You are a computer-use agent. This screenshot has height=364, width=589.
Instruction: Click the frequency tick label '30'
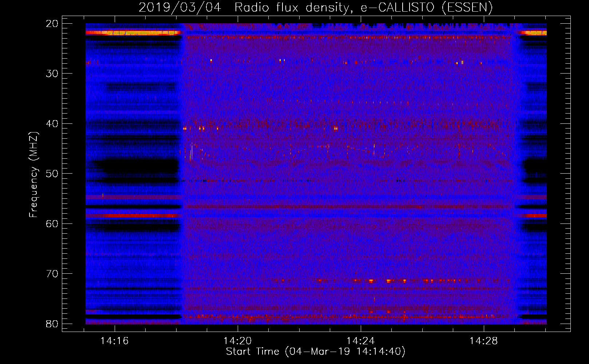pyautogui.click(x=52, y=74)
